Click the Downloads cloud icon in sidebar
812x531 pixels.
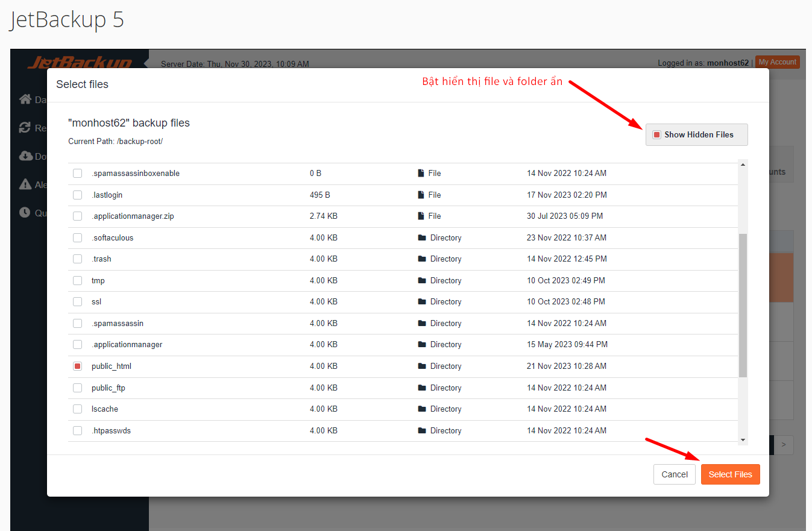(x=25, y=156)
